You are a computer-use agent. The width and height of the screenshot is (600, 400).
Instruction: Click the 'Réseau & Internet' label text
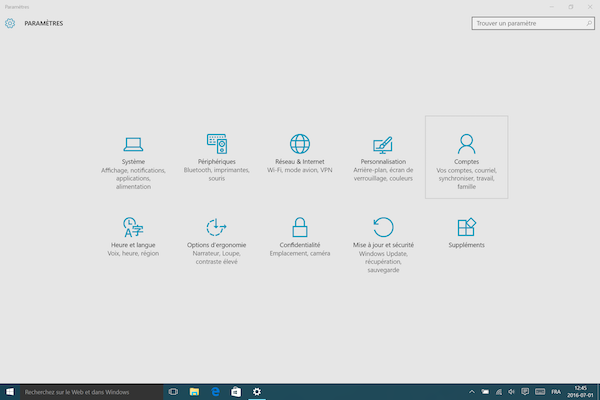pyautogui.click(x=300, y=162)
